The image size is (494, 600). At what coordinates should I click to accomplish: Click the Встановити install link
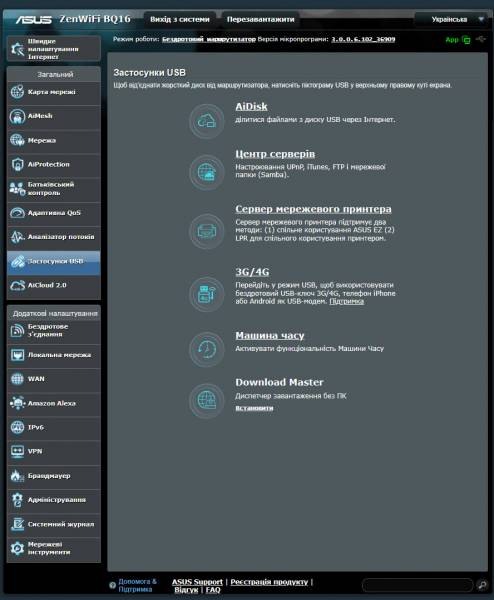pos(254,408)
